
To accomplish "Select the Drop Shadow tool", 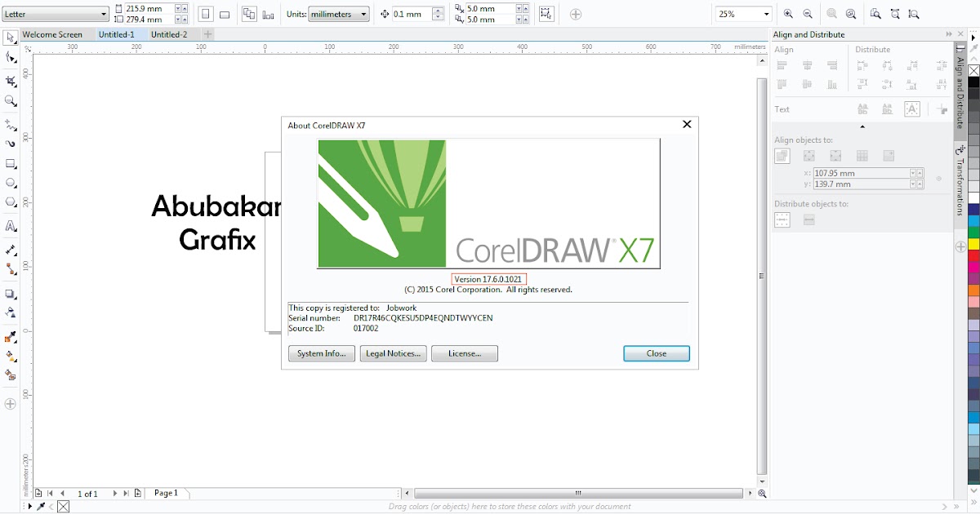I will tap(11, 294).
